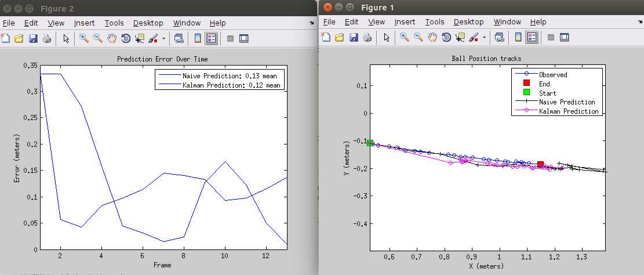
Task: Open Window menu in Figure 2
Action: [x=187, y=23]
